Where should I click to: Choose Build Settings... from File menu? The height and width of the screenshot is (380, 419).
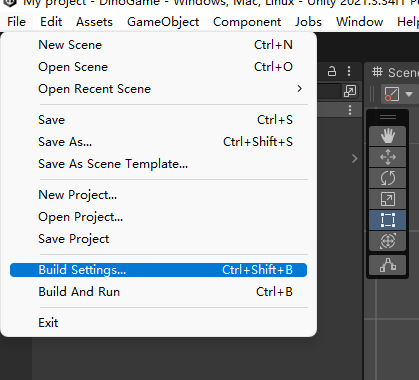158,270
